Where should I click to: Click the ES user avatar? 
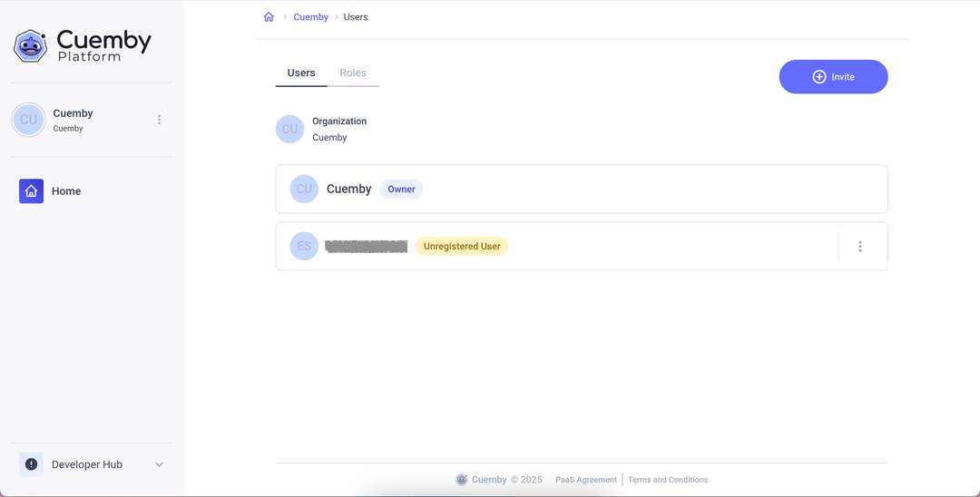pyautogui.click(x=304, y=246)
